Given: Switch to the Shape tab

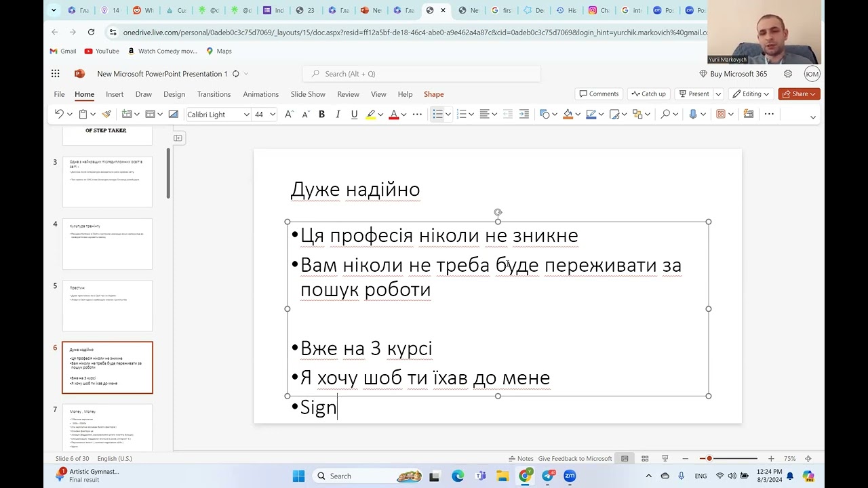Looking at the screenshot, I should pos(434,94).
